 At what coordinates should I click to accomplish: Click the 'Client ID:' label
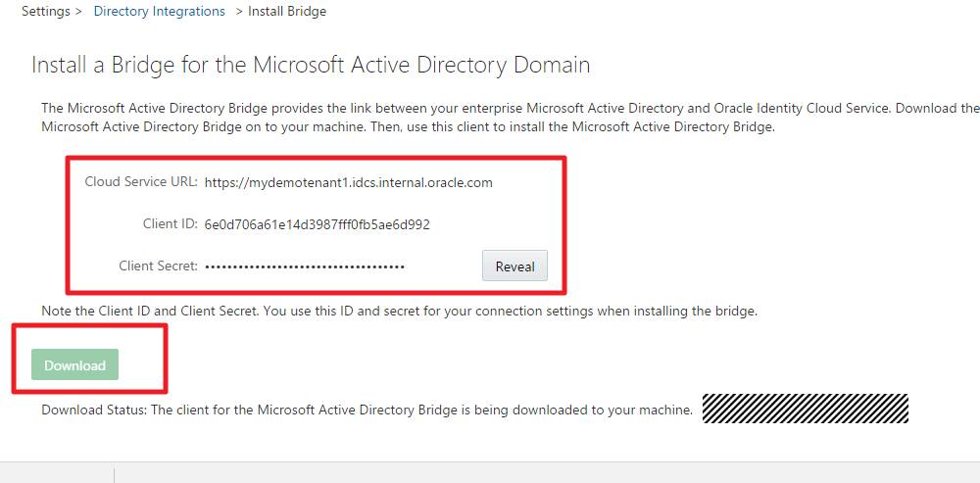[170, 224]
